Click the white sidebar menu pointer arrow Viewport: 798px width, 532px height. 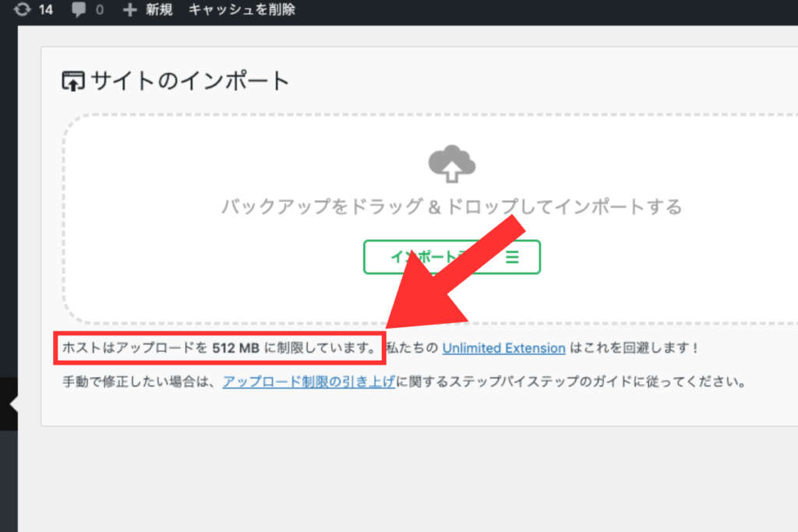(x=13, y=404)
